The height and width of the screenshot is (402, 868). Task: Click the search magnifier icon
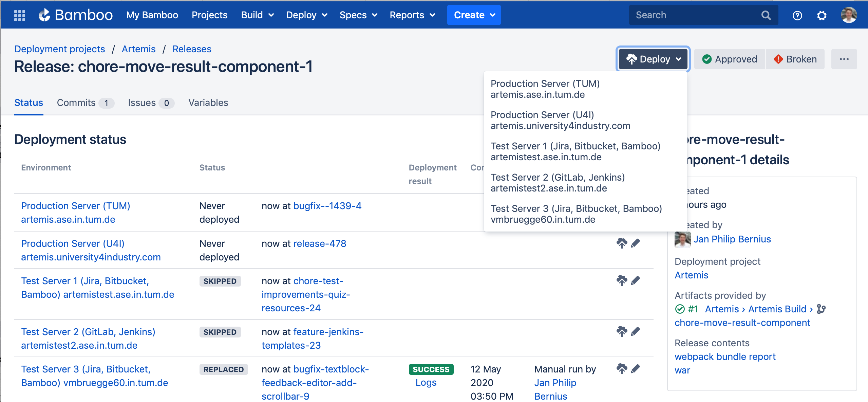point(766,15)
